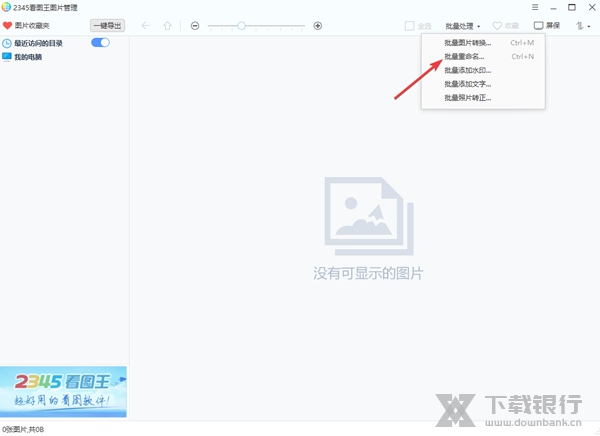Choose 批量图片转换 from the menu
The width and height of the screenshot is (600, 436).
(468, 43)
